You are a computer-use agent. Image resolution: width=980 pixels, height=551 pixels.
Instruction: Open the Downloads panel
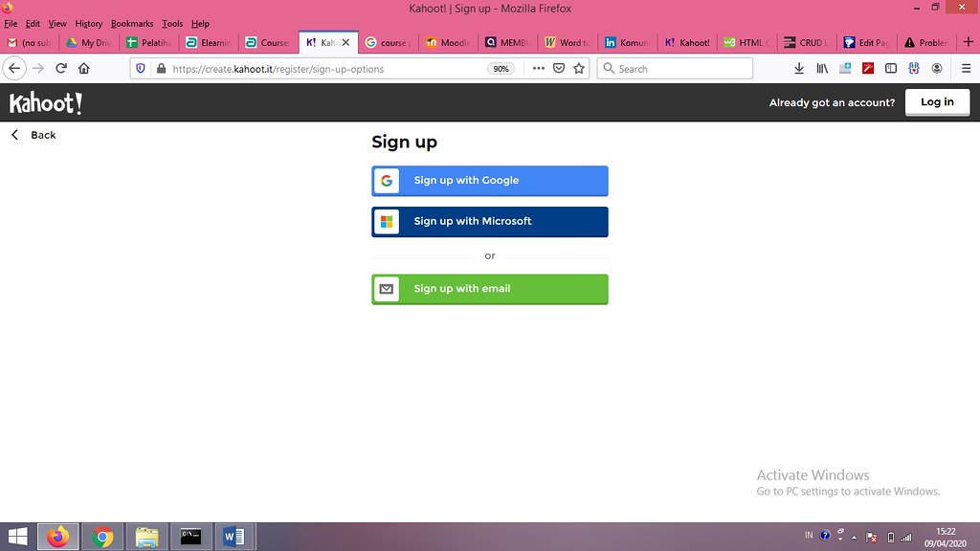click(x=799, y=69)
